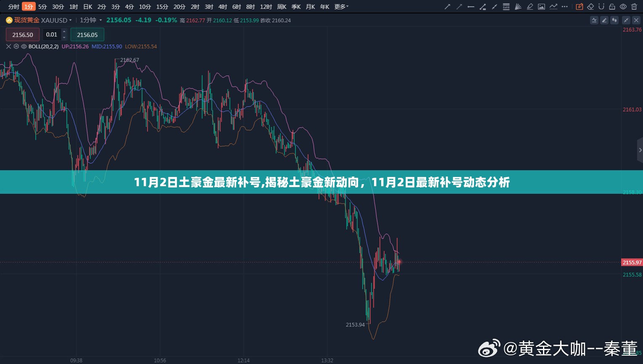This screenshot has height=364, width=643.
Task: Click the current price tag 2155.97
Action: [x=632, y=262]
